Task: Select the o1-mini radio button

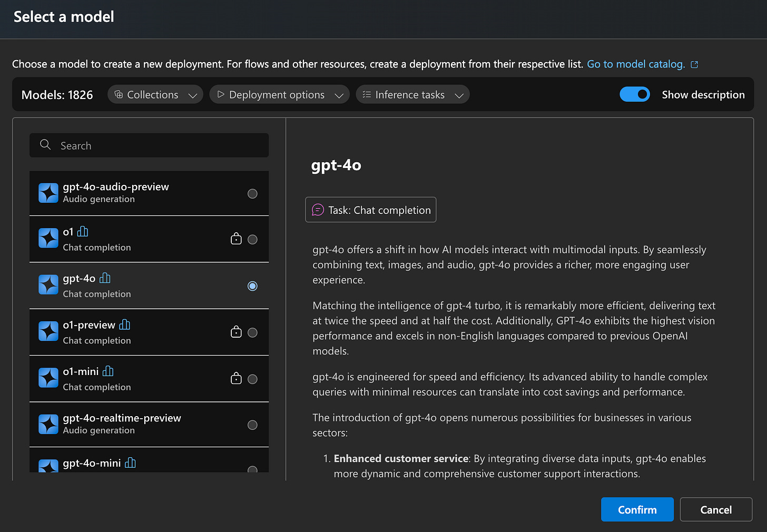Action: click(253, 379)
